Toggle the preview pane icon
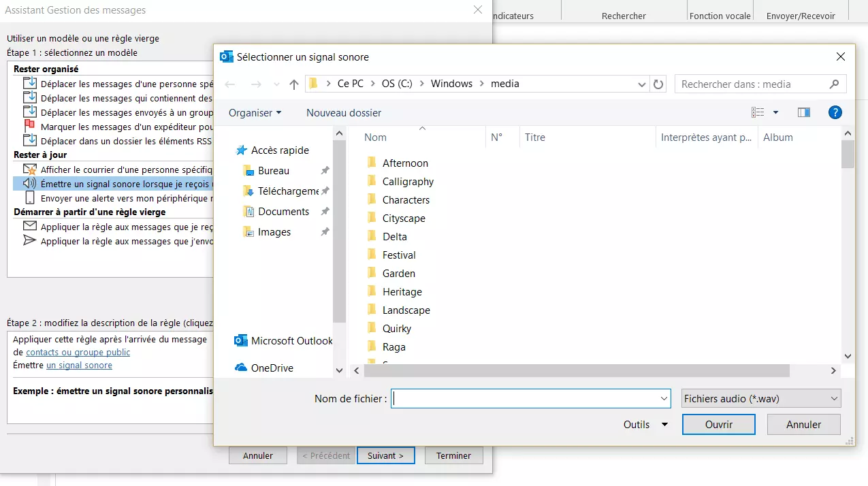This screenshot has width=868, height=486. (804, 112)
